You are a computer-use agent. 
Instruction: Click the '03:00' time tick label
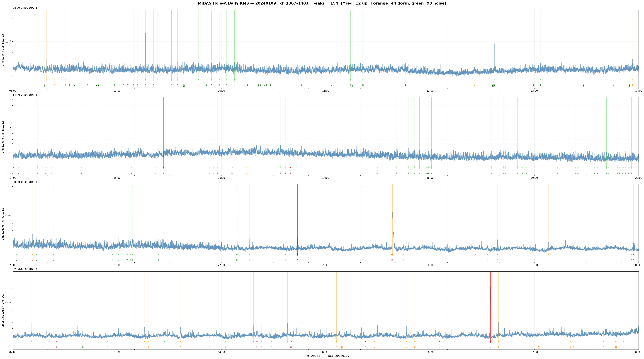pyautogui.click(x=117, y=352)
